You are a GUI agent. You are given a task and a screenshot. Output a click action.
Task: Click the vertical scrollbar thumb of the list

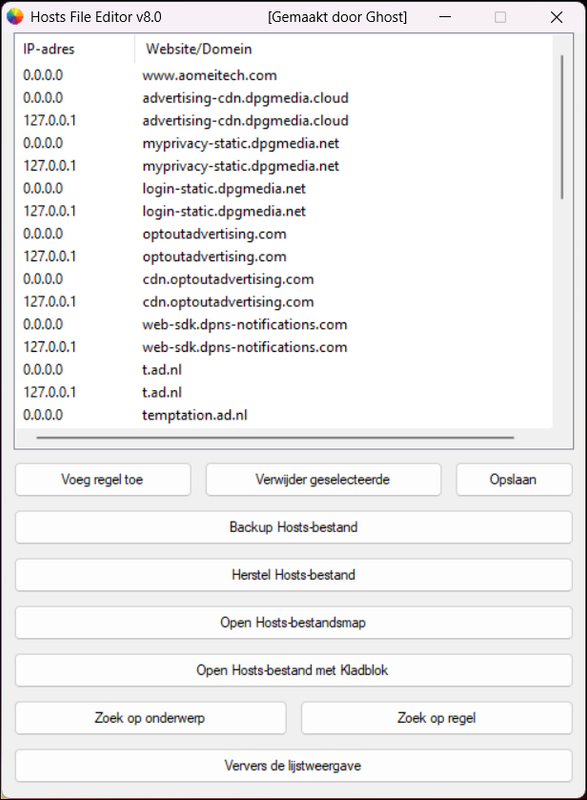point(562,127)
